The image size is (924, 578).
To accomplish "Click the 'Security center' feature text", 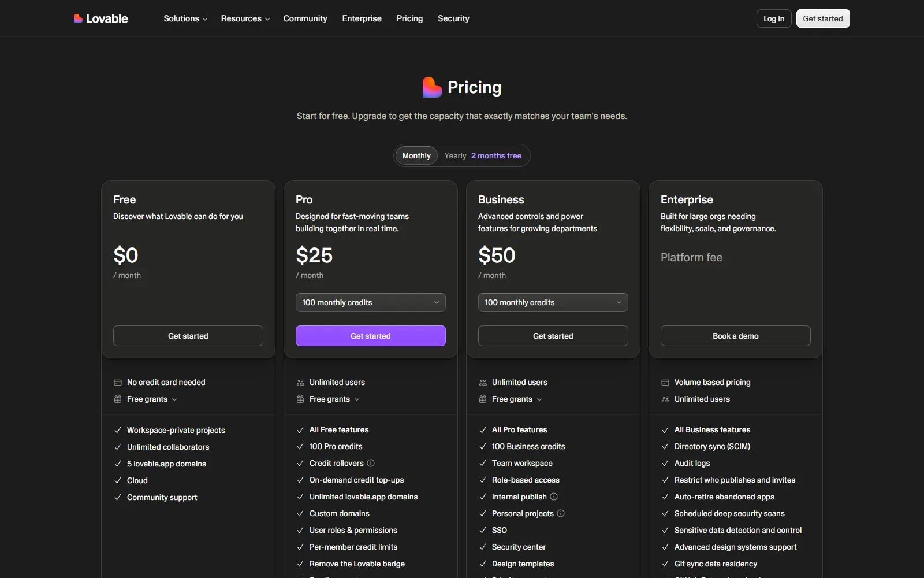I will pyautogui.click(x=519, y=547).
